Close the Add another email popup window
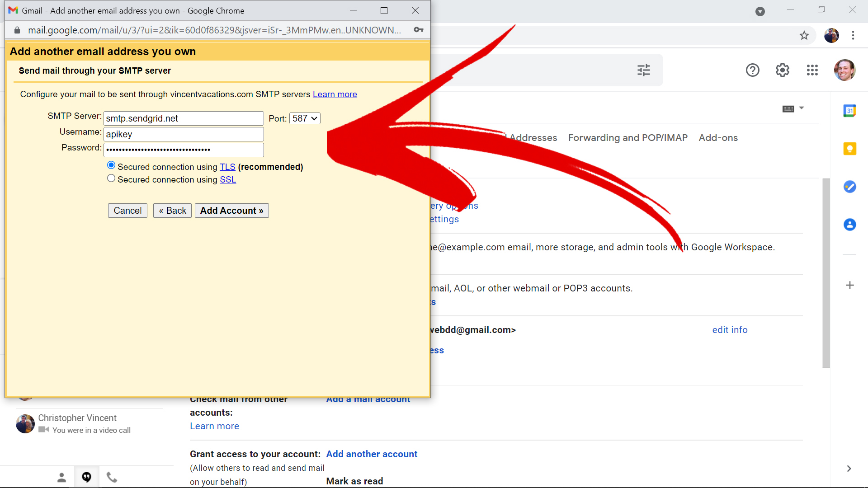 [415, 10]
